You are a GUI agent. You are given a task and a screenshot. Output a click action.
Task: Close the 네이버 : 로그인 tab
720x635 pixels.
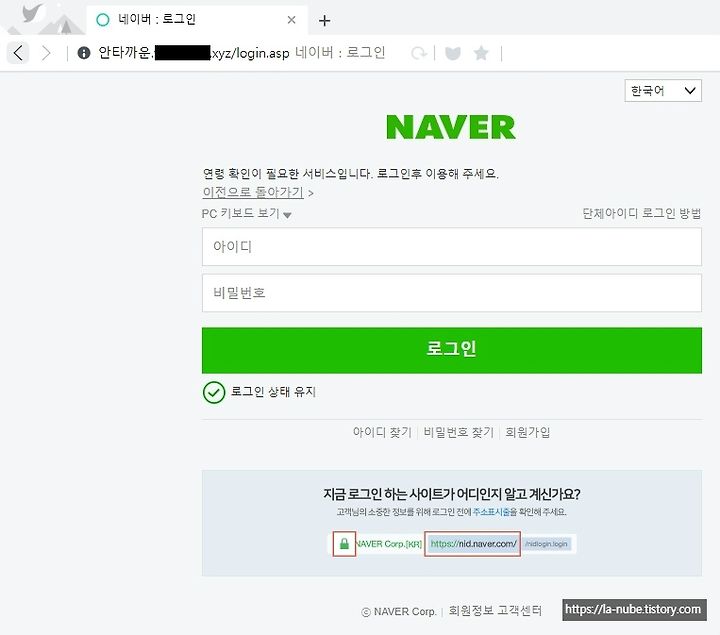pyautogui.click(x=291, y=20)
